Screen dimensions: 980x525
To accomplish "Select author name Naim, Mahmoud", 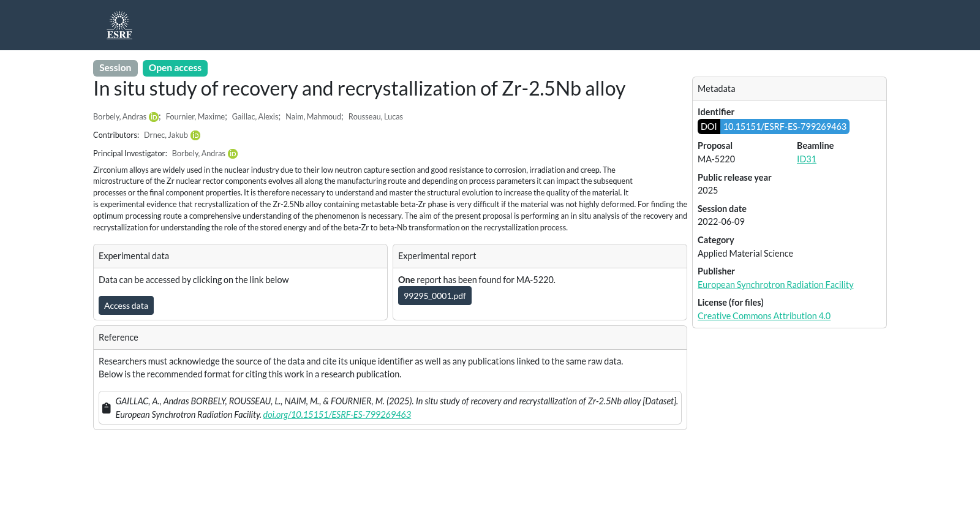I will (x=313, y=117).
